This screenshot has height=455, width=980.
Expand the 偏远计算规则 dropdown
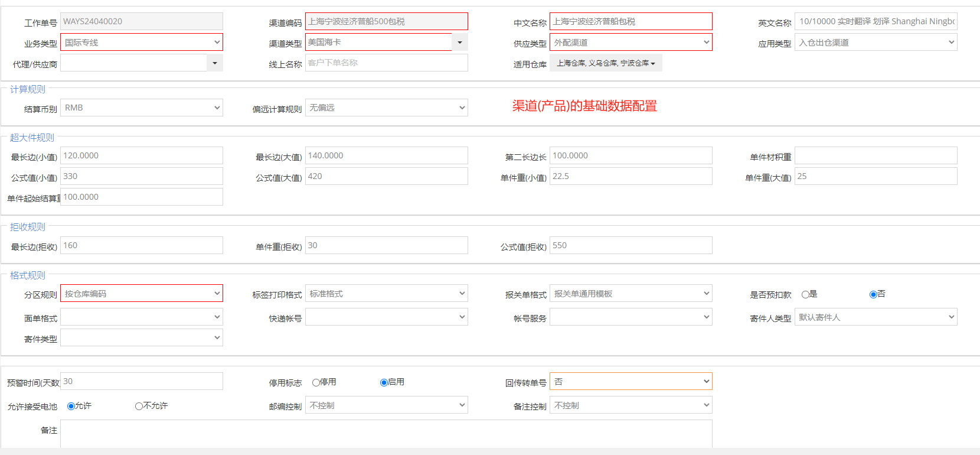point(386,108)
